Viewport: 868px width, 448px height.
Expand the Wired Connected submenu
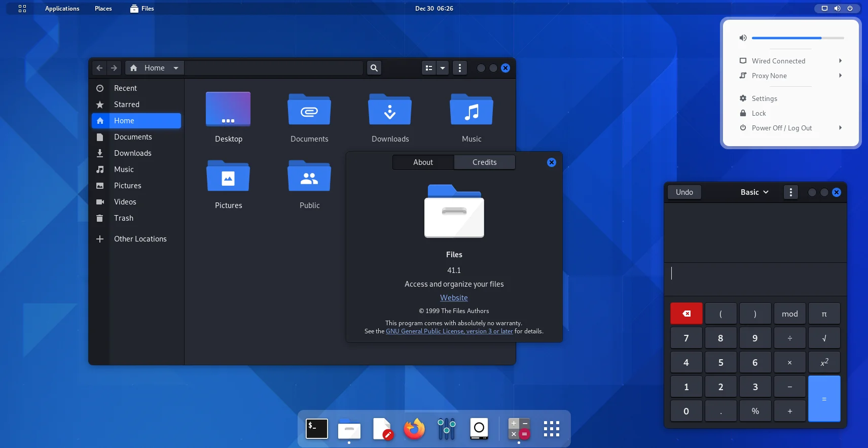(x=840, y=61)
